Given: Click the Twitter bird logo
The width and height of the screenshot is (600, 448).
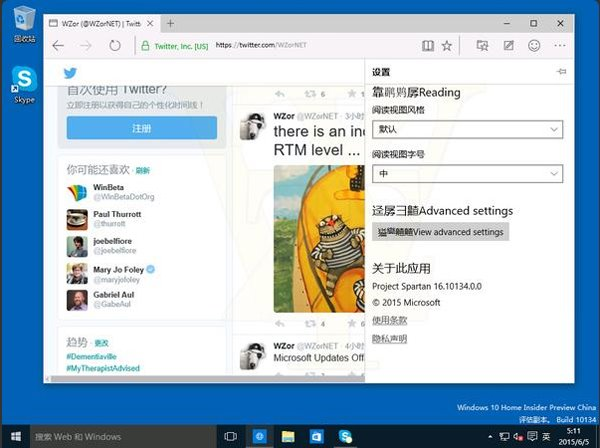Looking at the screenshot, I should [70, 72].
